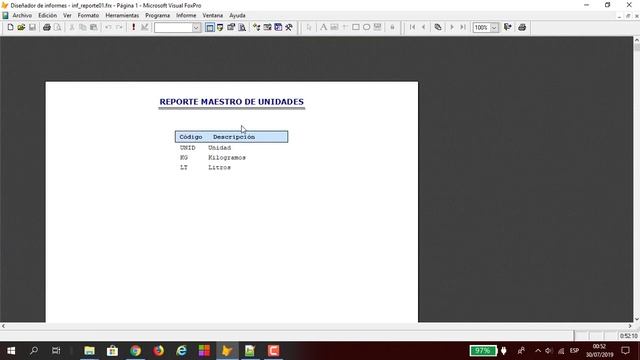640x360 pixels.
Task: Click the Properties window icon
Action: 231,27
